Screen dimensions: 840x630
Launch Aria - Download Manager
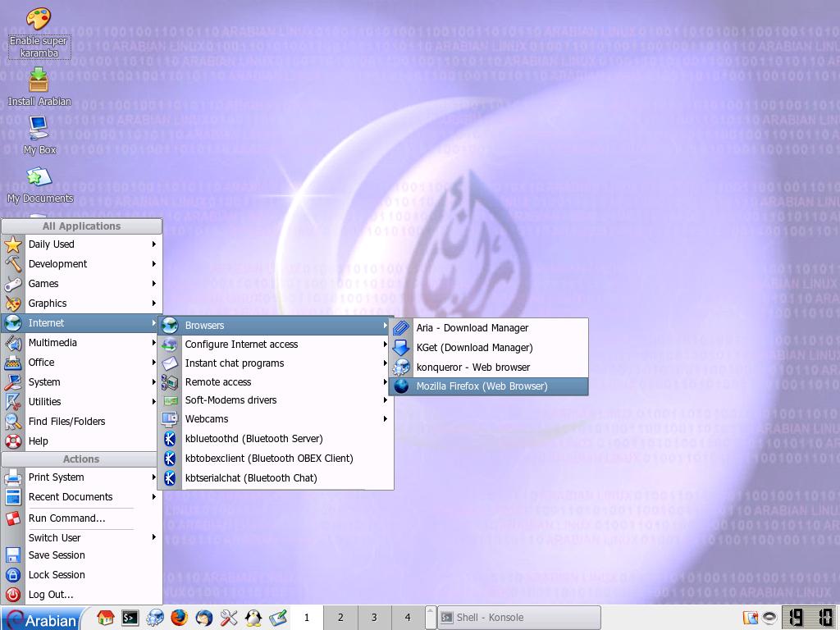(489, 328)
